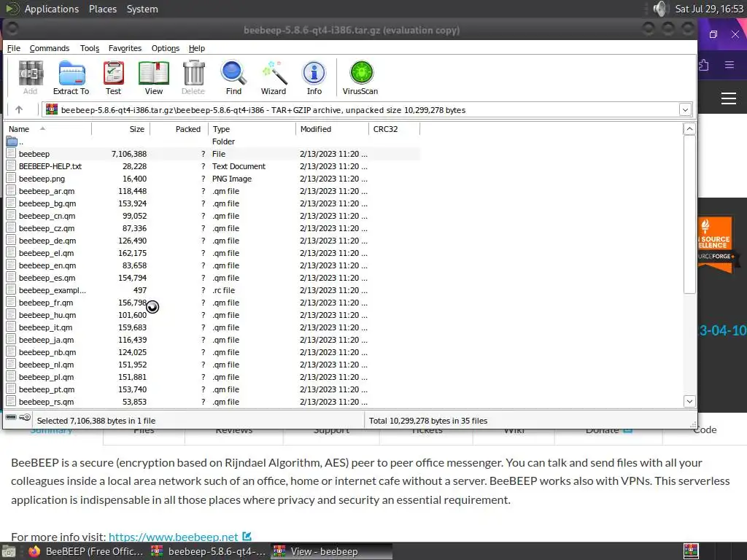This screenshot has width=747, height=560.
Task: Open the Places menu in top panel
Action: coord(103,9)
